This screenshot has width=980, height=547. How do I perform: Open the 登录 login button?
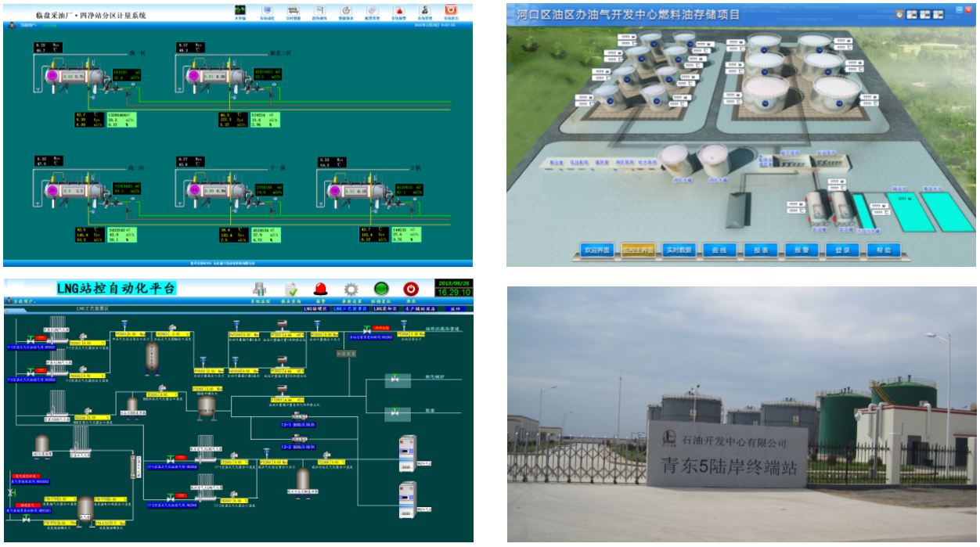click(842, 250)
